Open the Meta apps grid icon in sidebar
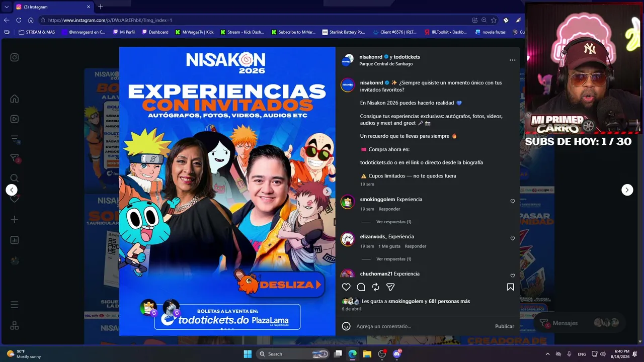This screenshot has height=362, width=644. coord(15,326)
